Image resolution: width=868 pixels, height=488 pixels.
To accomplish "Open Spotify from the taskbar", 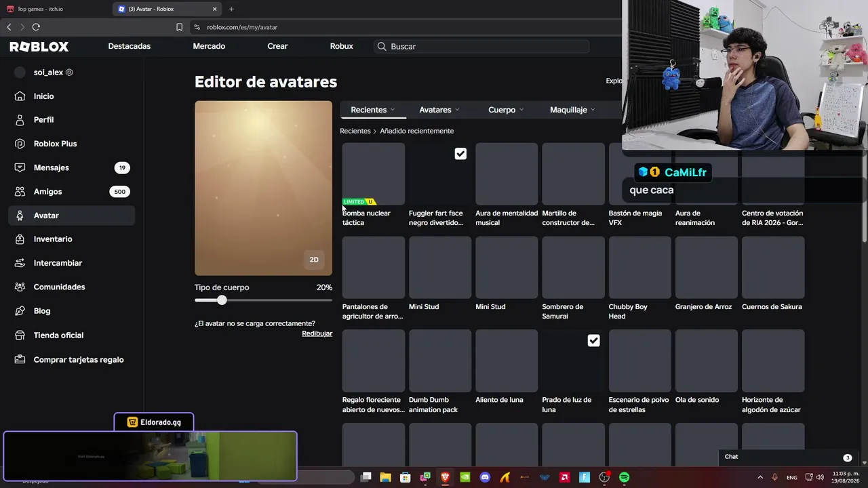I will [x=624, y=477].
